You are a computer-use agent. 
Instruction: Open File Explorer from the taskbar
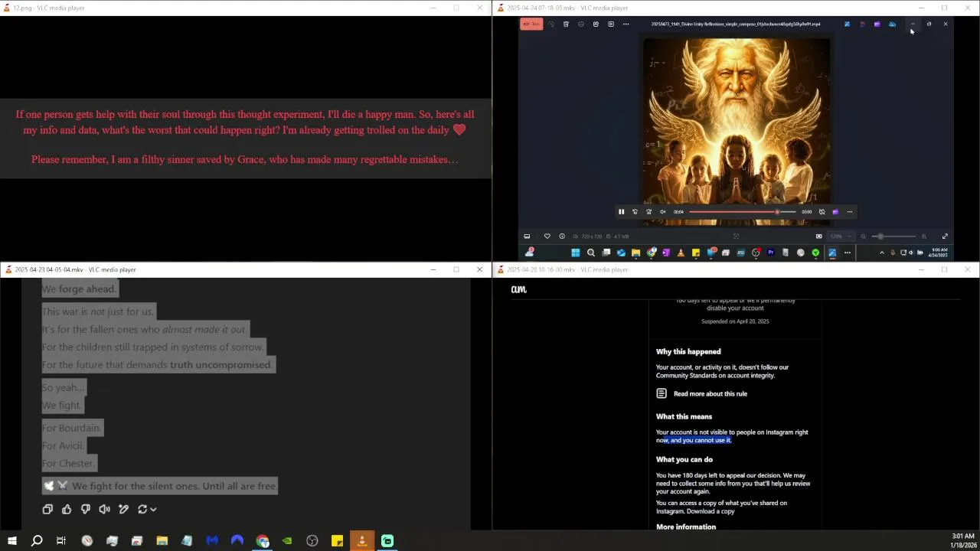[x=162, y=541]
